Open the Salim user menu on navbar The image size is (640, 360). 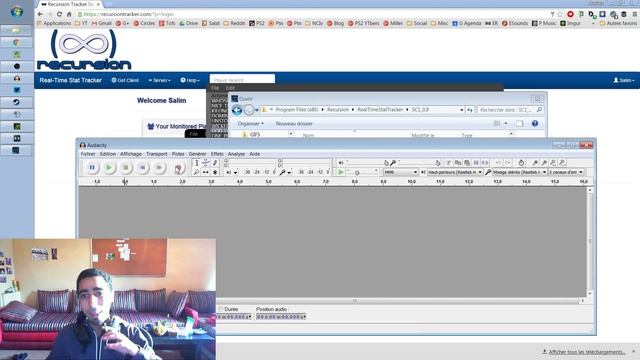(624, 80)
